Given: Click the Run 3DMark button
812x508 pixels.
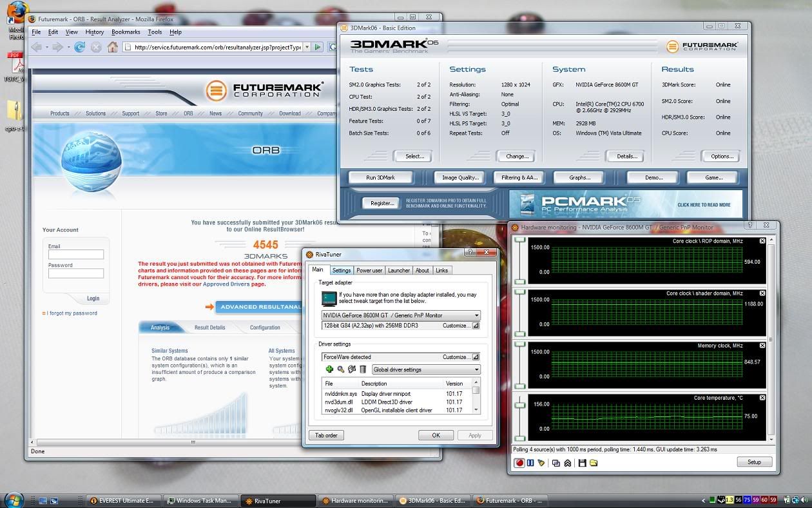Looking at the screenshot, I should (x=380, y=177).
